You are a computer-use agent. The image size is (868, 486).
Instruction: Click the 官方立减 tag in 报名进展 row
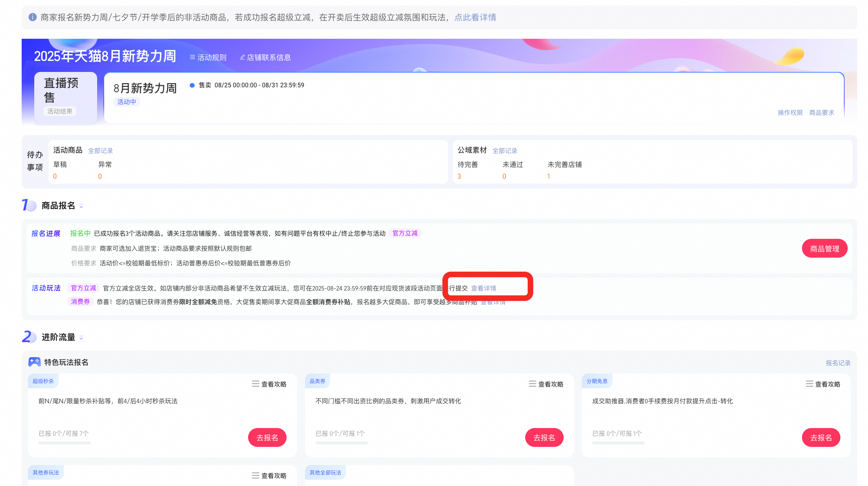pos(405,233)
